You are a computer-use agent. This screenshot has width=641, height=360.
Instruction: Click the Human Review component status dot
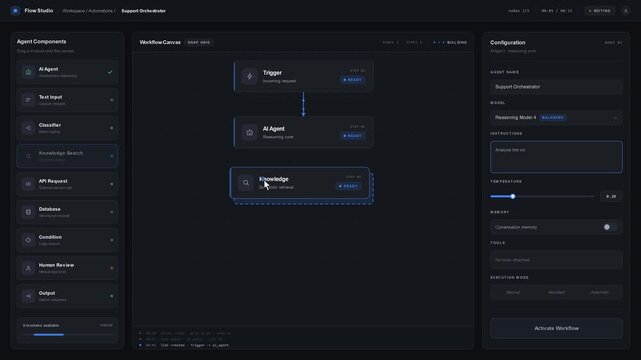112,268
